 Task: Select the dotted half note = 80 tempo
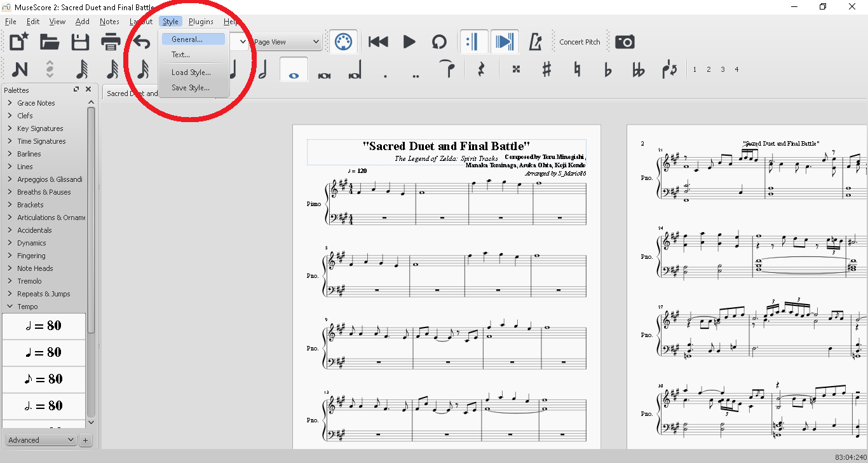pos(44,406)
